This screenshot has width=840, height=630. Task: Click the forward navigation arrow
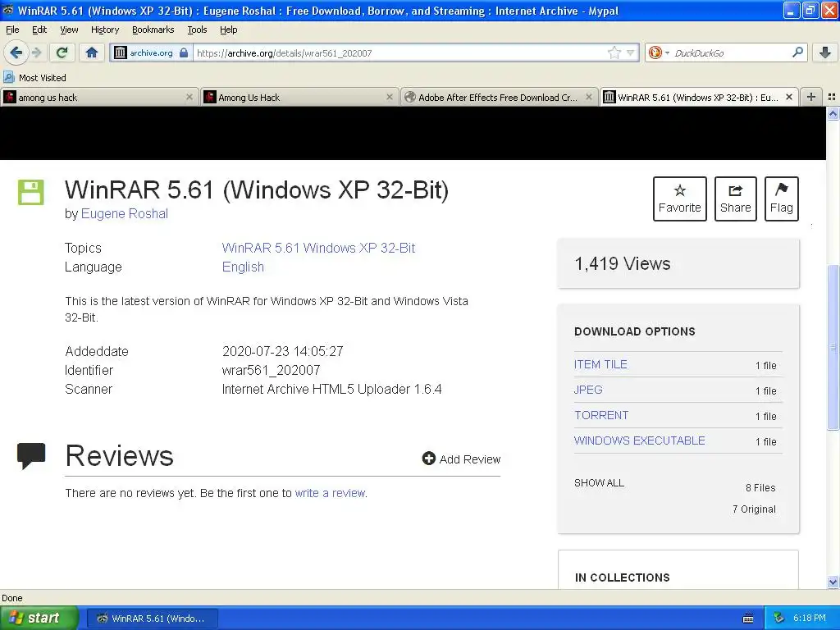36,52
